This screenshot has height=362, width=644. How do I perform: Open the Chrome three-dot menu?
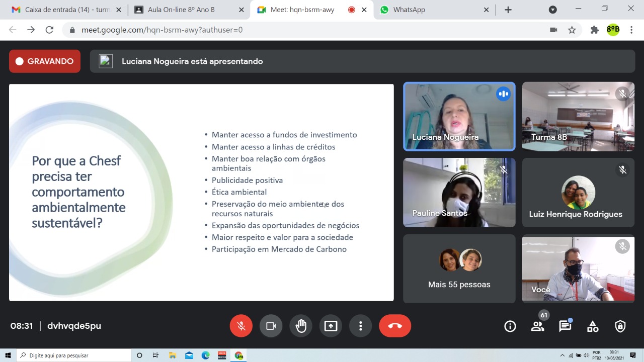coord(631,30)
